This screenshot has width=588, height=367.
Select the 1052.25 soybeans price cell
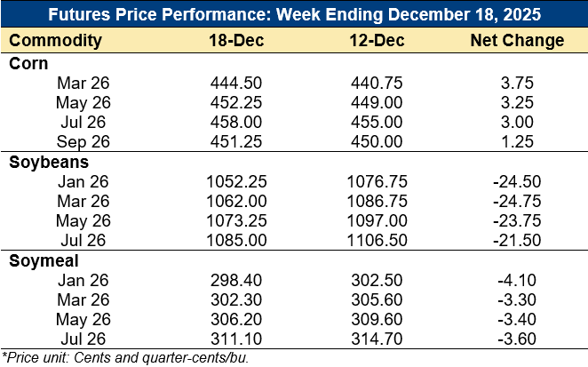click(234, 180)
